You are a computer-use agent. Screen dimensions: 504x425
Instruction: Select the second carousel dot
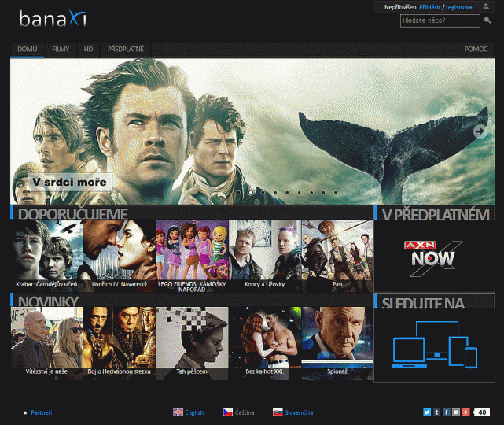pos(251,192)
